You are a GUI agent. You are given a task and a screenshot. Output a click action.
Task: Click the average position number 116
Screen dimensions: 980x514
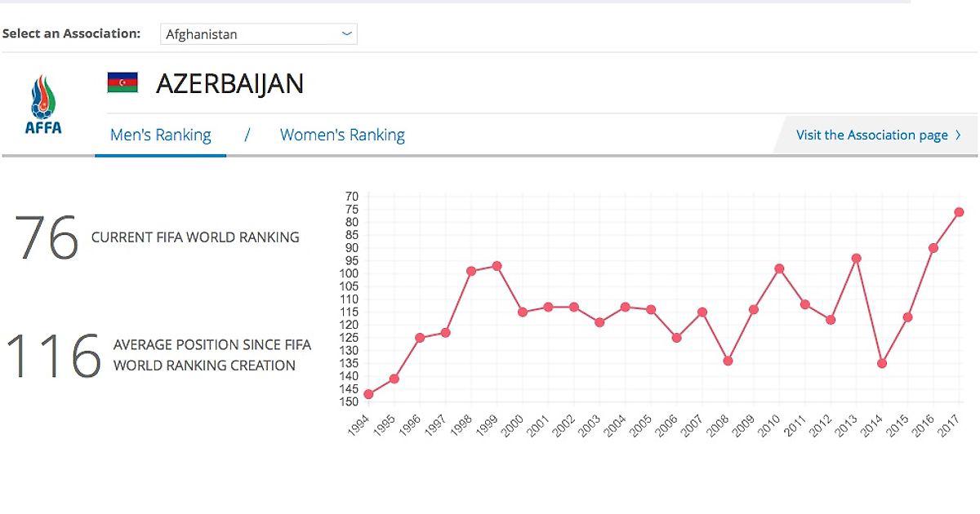53,357
